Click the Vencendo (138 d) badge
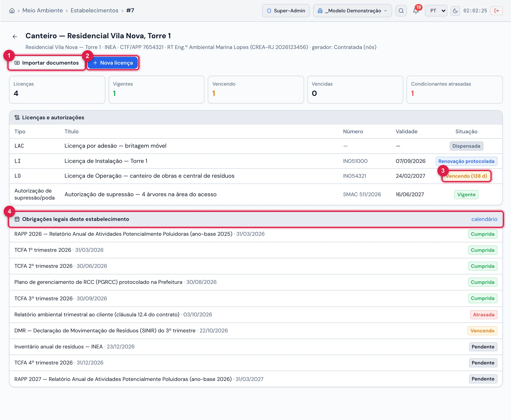The height and width of the screenshot is (420, 511). coord(466,176)
